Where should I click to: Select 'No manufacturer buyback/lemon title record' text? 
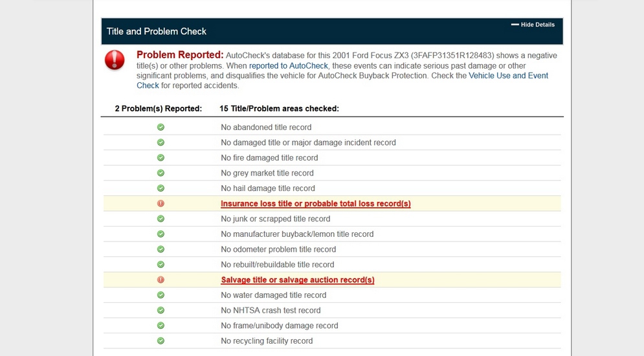coord(297,234)
